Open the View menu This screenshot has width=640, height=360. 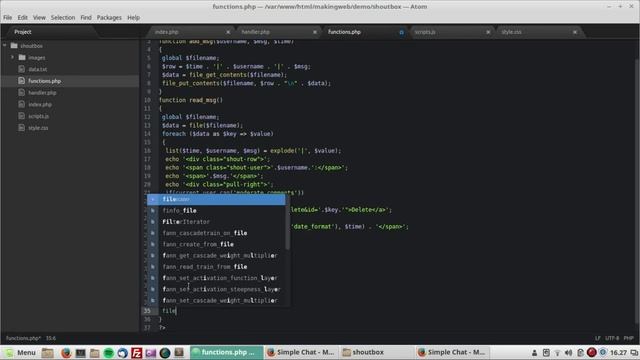[39, 18]
